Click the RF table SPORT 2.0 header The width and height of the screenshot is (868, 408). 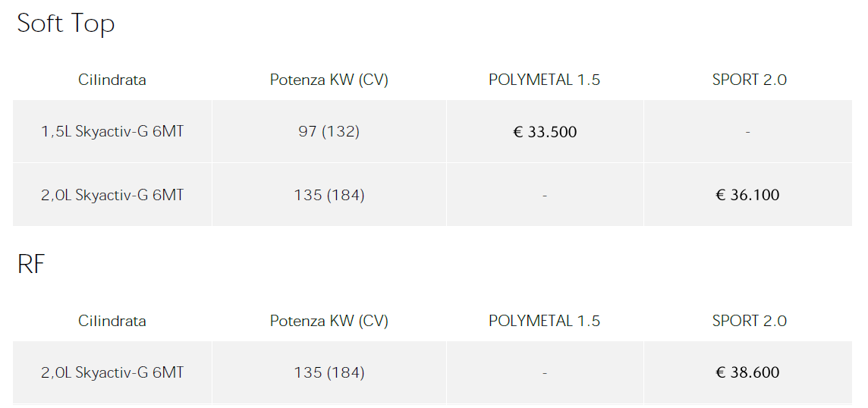749,321
